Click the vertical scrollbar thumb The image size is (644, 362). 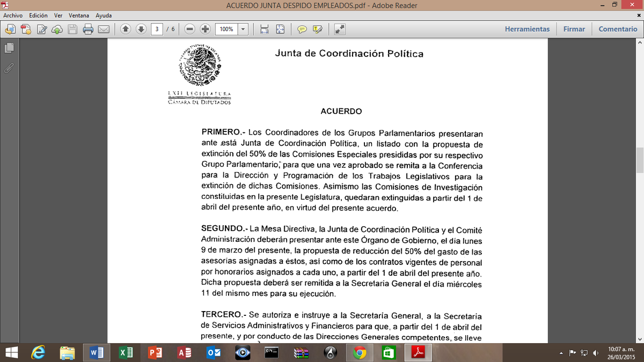(x=640, y=160)
